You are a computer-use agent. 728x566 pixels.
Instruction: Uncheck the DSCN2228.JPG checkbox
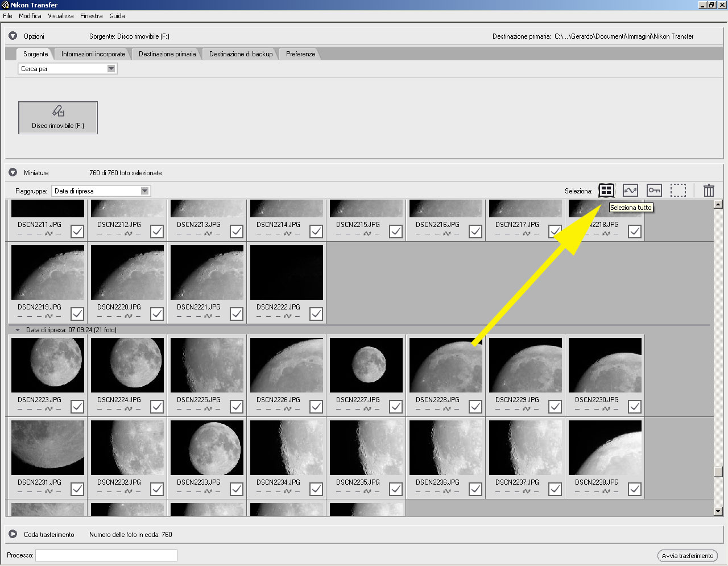475,406
